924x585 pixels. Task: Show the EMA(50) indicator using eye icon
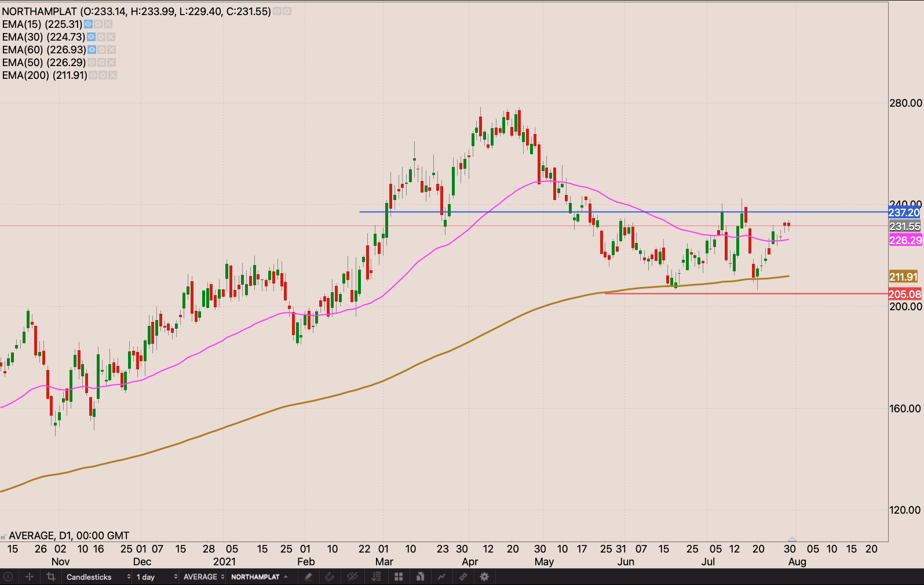pos(92,63)
